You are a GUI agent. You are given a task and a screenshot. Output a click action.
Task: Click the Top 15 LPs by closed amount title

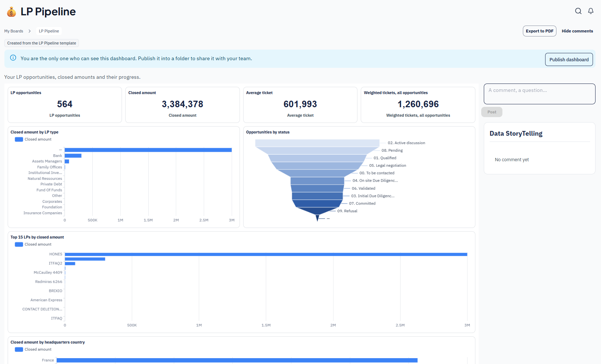click(x=37, y=237)
